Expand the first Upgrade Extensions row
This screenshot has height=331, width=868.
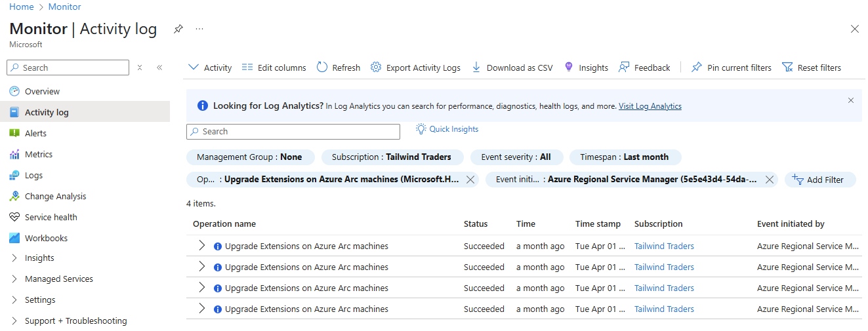(x=201, y=246)
